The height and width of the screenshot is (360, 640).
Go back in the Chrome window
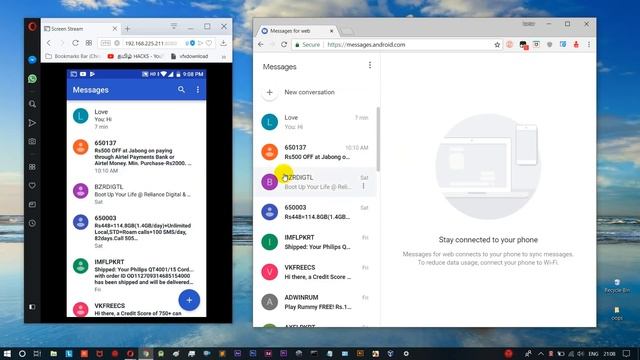point(261,44)
